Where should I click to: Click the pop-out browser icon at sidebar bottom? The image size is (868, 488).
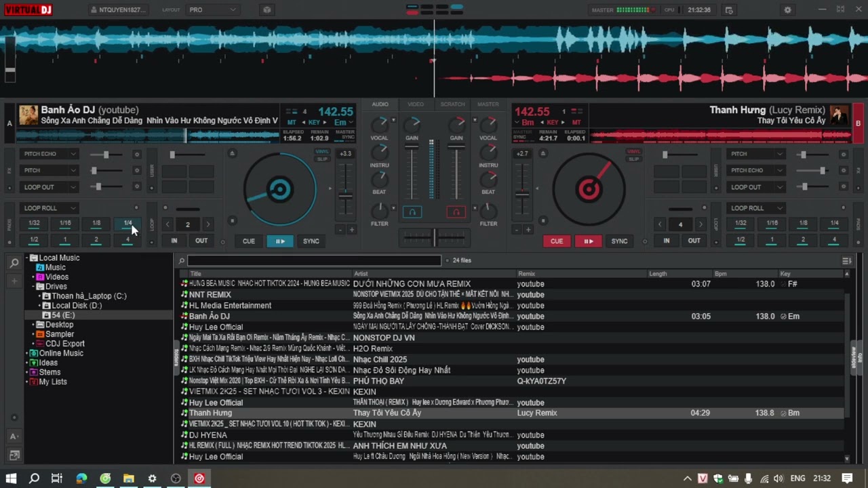14,455
